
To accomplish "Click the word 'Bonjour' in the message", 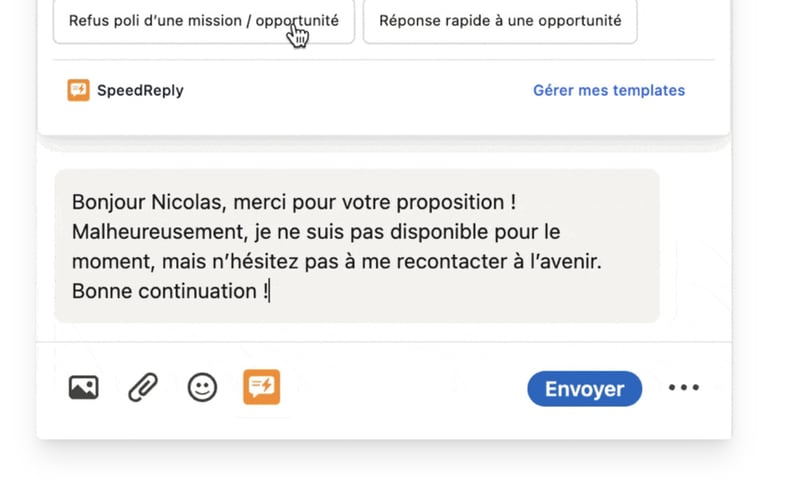I will point(108,202).
